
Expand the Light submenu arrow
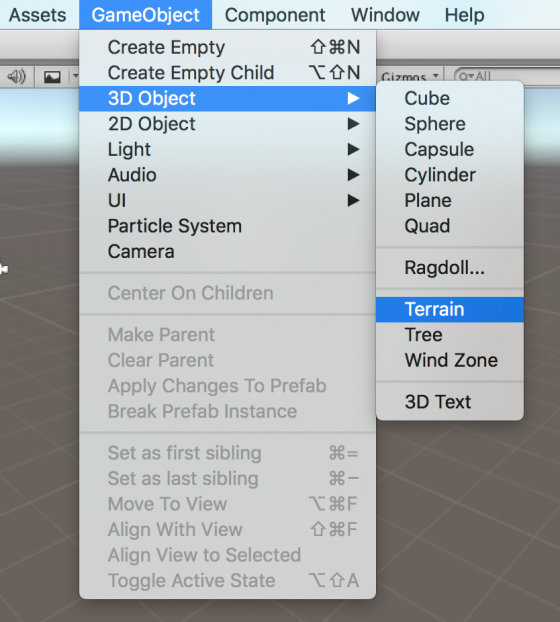point(353,150)
